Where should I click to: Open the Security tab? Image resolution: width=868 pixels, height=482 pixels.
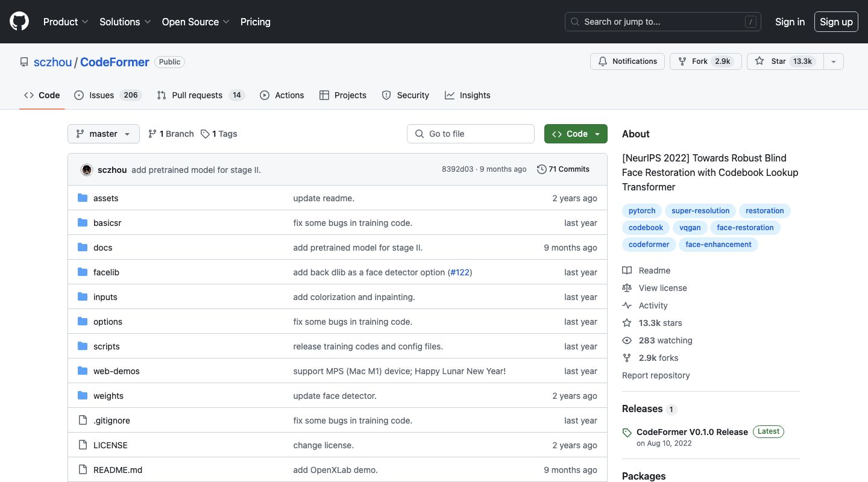point(406,95)
